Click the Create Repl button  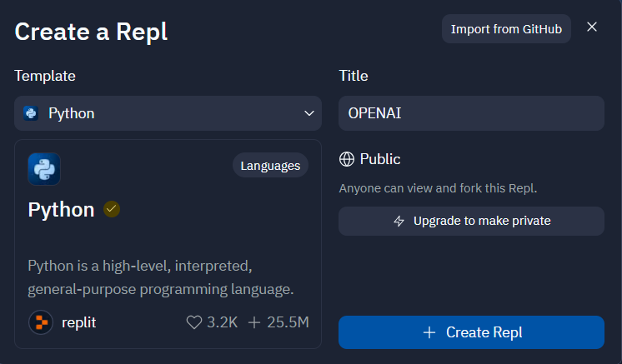[471, 332]
